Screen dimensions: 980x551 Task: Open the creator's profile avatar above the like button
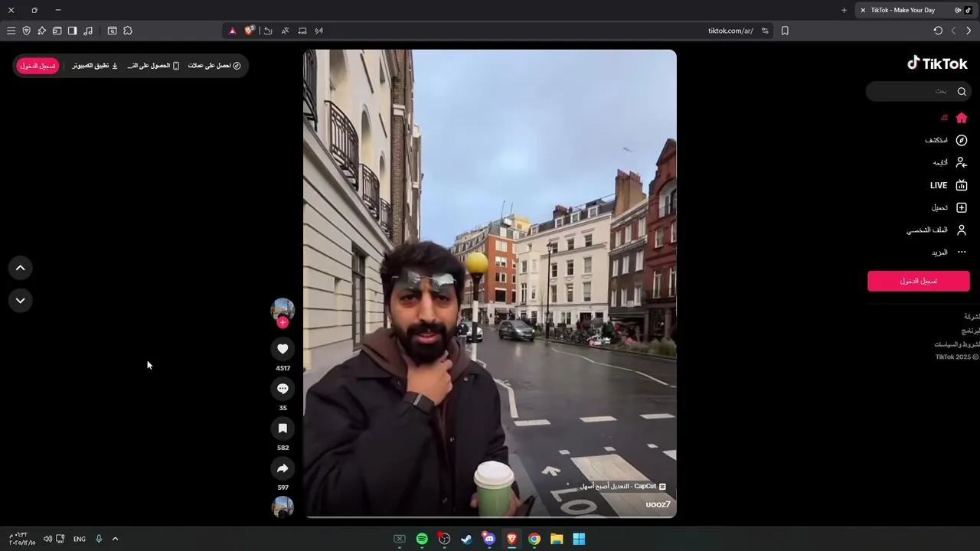[x=283, y=309]
